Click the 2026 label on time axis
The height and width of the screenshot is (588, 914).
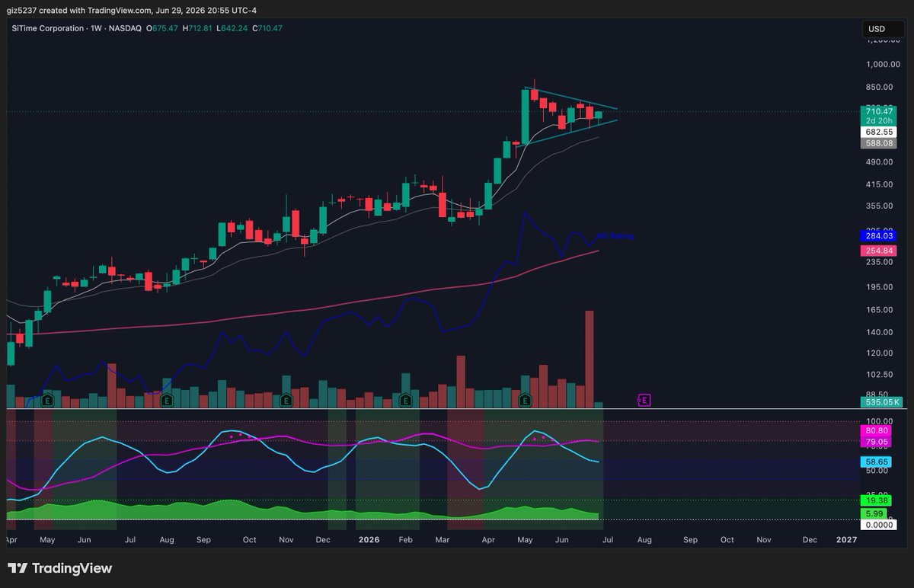[x=369, y=539]
